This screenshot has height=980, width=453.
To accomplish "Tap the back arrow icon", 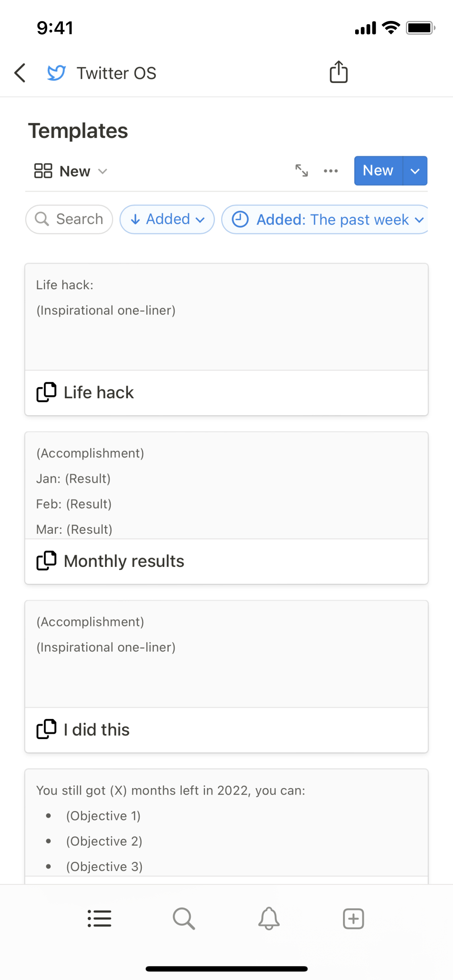I will (20, 73).
